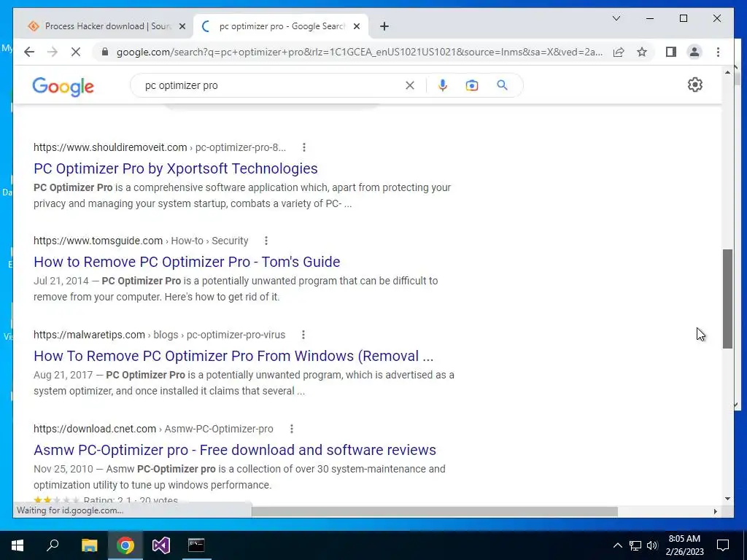Open Chrome side panel icon
The image size is (747, 560).
pyautogui.click(x=671, y=52)
